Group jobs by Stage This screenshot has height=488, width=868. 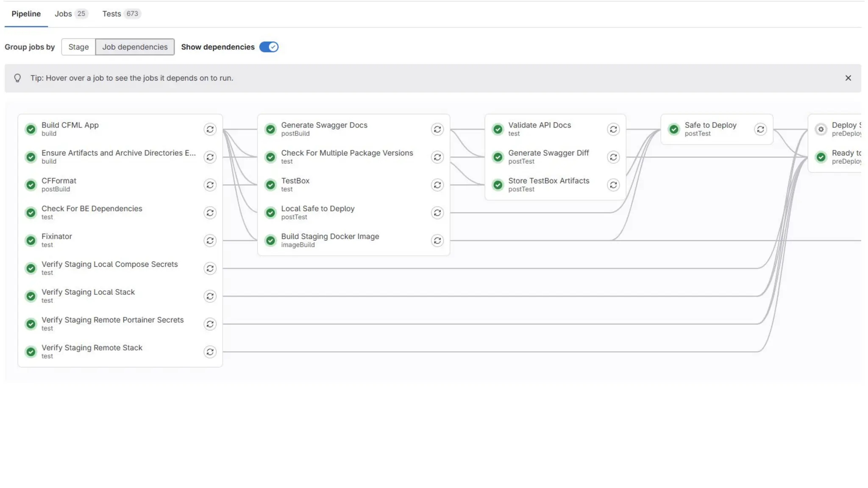click(x=78, y=47)
